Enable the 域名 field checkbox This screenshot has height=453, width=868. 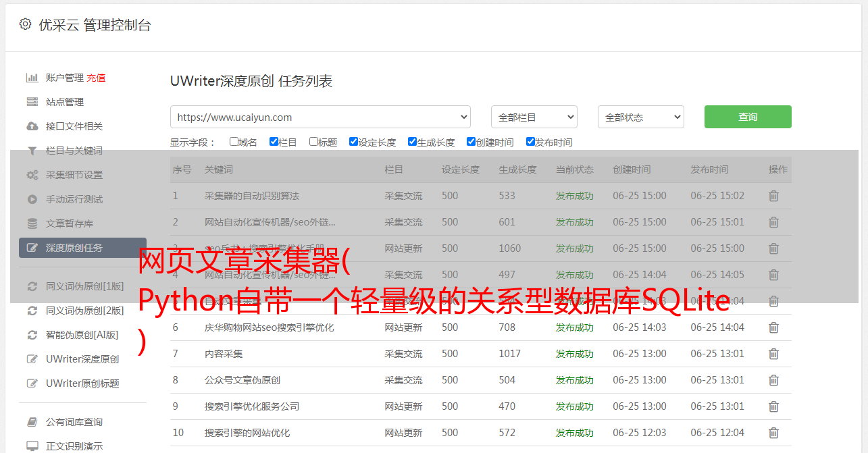click(x=234, y=142)
